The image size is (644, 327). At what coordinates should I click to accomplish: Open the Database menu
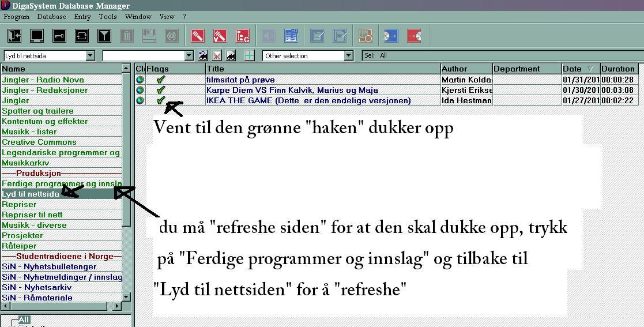coord(51,17)
